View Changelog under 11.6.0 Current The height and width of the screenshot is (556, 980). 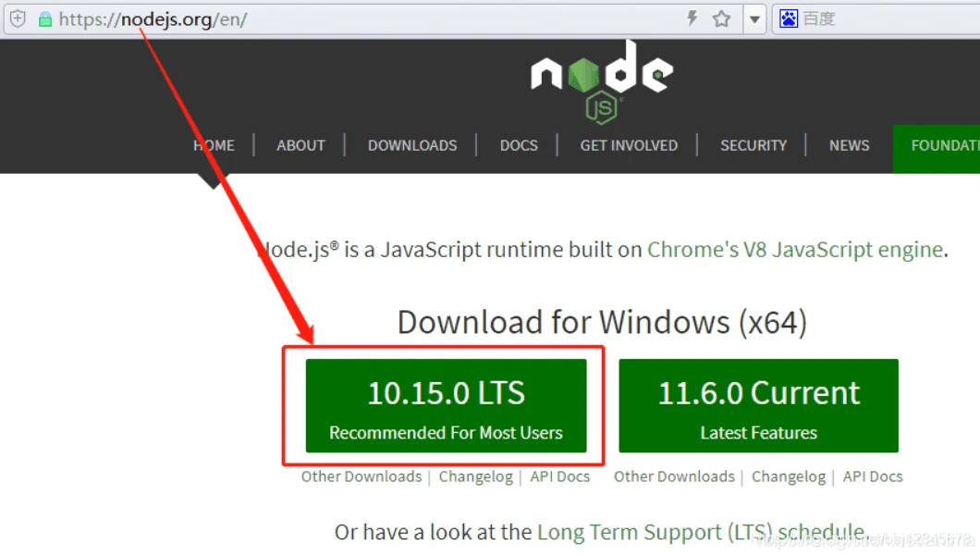pyautogui.click(x=789, y=476)
